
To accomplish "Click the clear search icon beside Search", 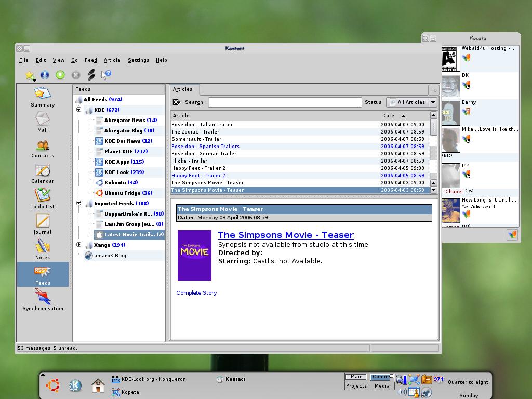I will pos(177,102).
